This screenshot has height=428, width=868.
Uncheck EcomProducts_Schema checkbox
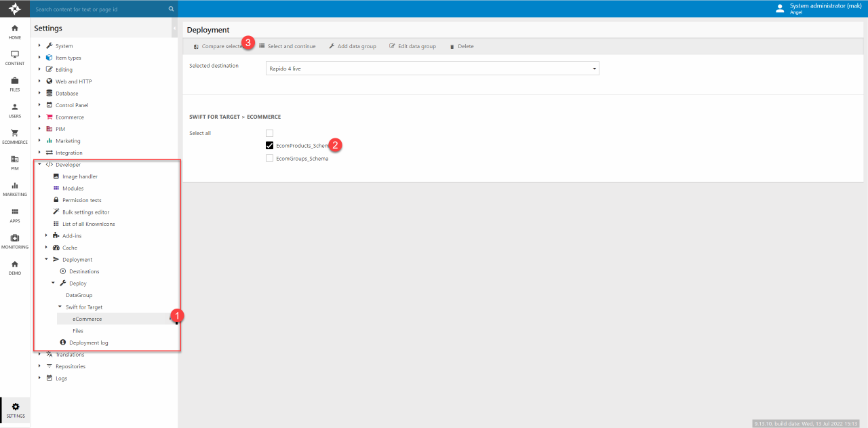(269, 145)
